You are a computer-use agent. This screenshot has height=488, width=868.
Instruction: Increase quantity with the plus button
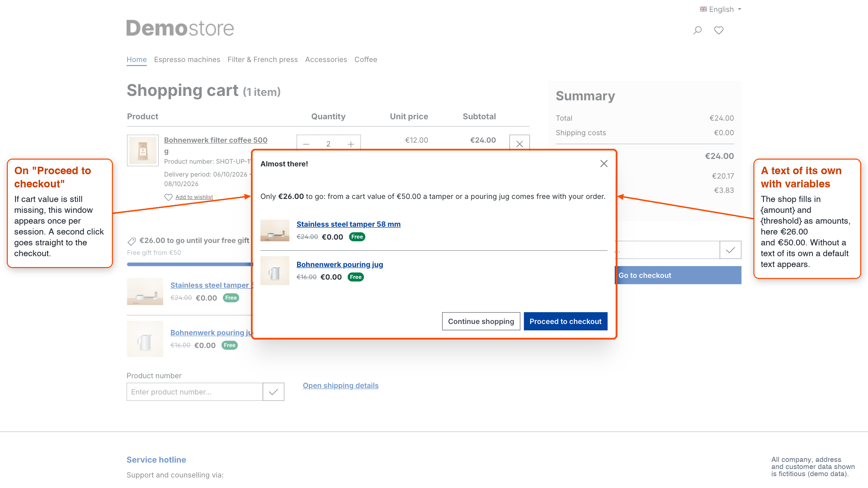point(351,144)
